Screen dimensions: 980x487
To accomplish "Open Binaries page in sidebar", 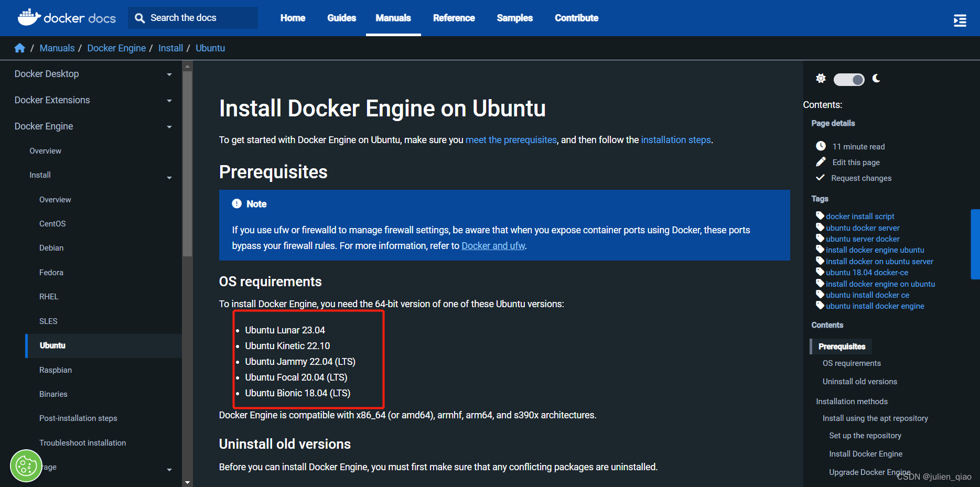I will click(x=53, y=394).
